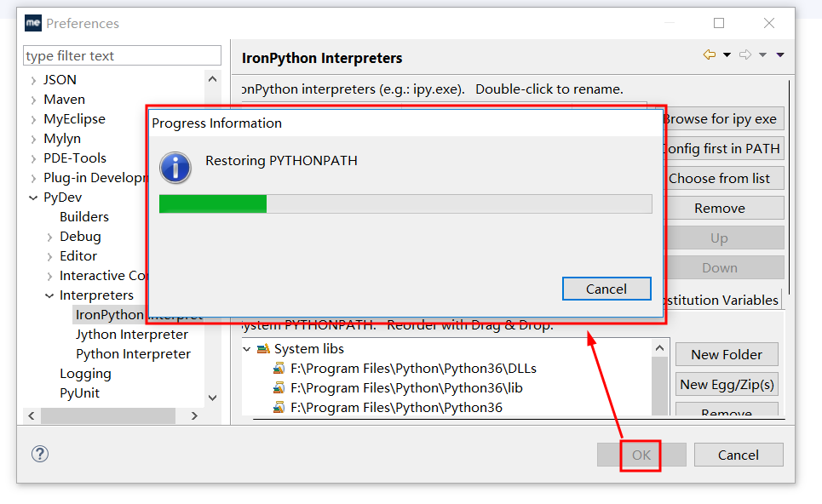822x504 pixels.
Task: Click the New Egg/Zip(s) button
Action: click(727, 385)
